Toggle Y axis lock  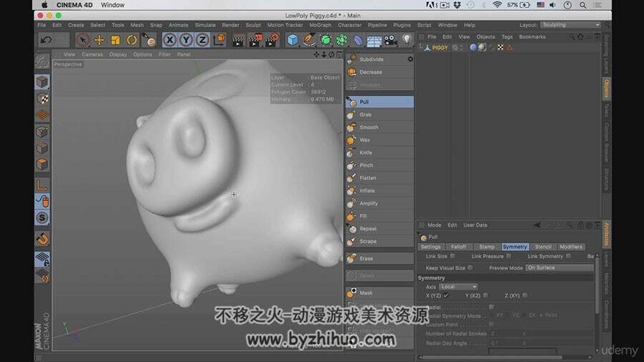click(186, 40)
